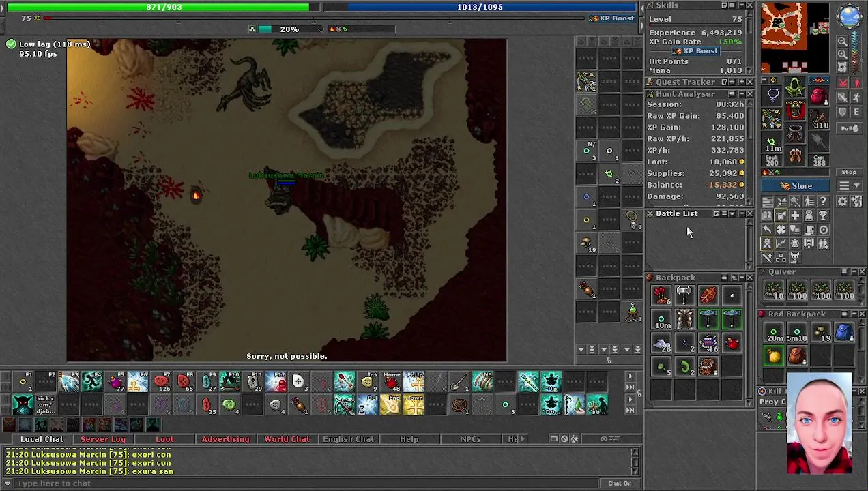Image resolution: width=868 pixels, height=491 pixels.
Task: Click the amulet equipment slot
Action: click(772, 95)
